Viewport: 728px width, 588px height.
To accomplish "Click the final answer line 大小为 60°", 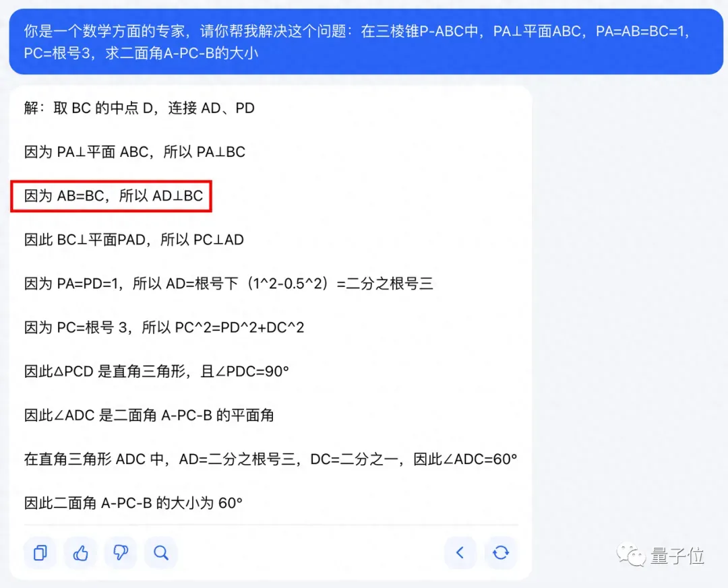I will click(x=133, y=502).
